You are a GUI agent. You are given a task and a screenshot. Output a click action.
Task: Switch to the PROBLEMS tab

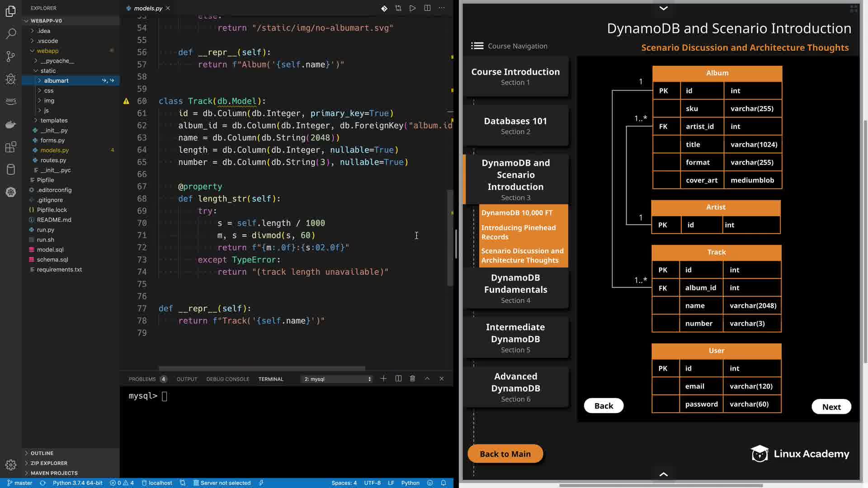click(x=142, y=379)
